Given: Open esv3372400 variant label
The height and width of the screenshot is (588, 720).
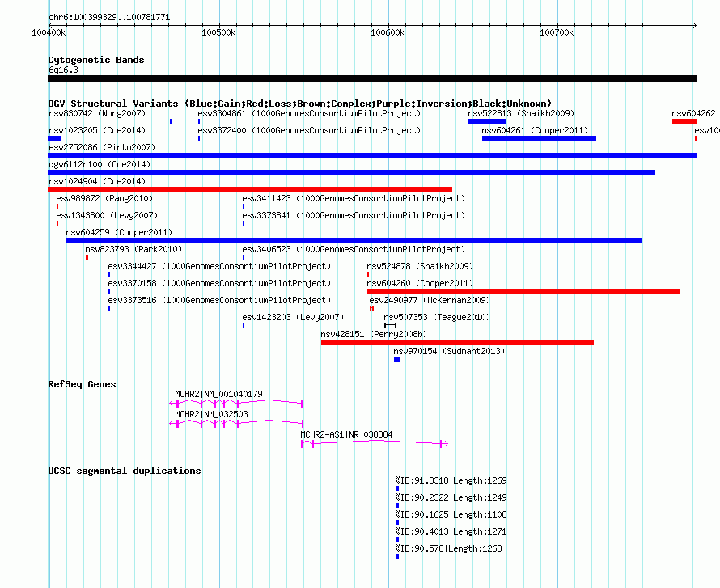Looking at the screenshot, I should pyautogui.click(x=309, y=130).
